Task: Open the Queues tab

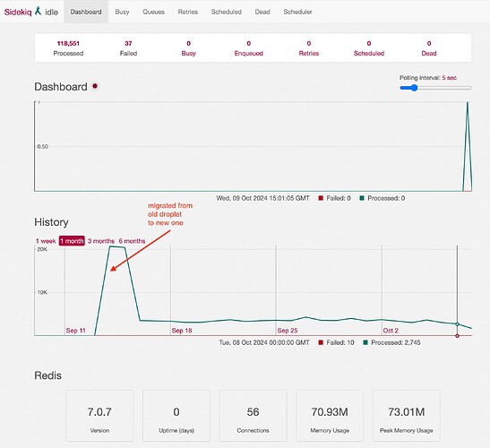Action: coord(153,12)
